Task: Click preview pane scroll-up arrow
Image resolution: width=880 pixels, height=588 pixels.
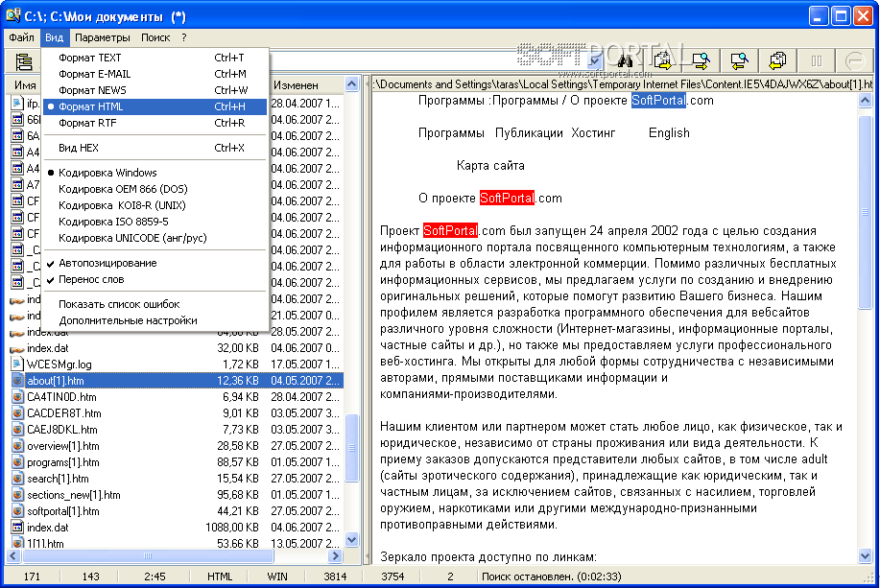Action: [865, 101]
